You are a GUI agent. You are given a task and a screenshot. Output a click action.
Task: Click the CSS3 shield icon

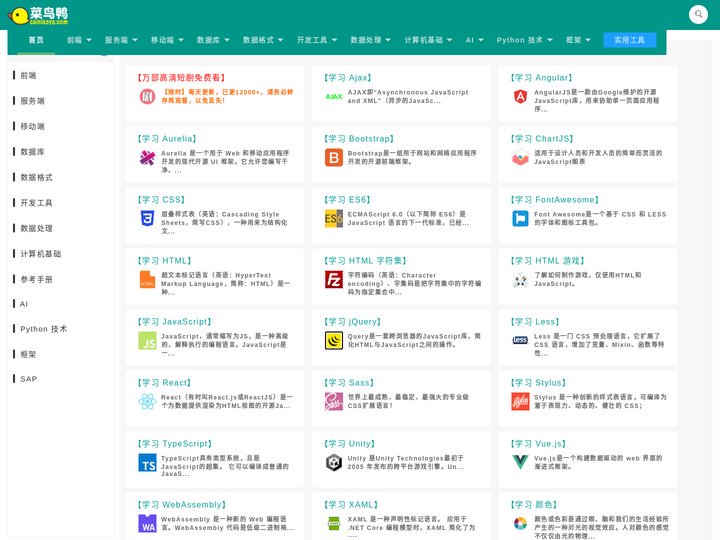[147, 219]
